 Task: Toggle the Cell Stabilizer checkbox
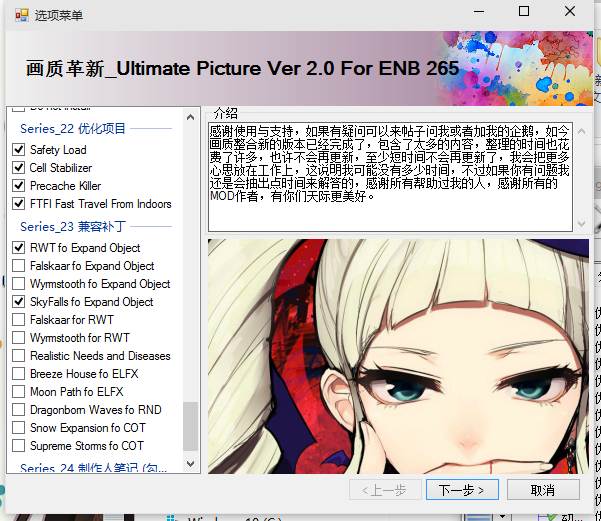18,168
